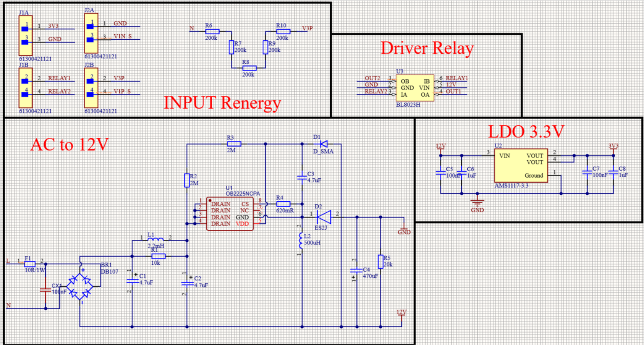The image size is (644, 345).
Task: Select resistor R8 symbol
Action: 249,68
